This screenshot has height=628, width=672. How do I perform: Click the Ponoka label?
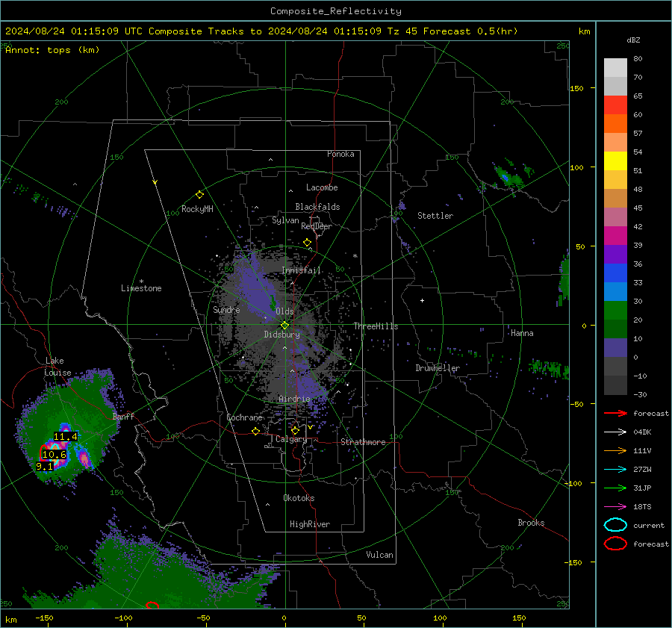point(340,154)
